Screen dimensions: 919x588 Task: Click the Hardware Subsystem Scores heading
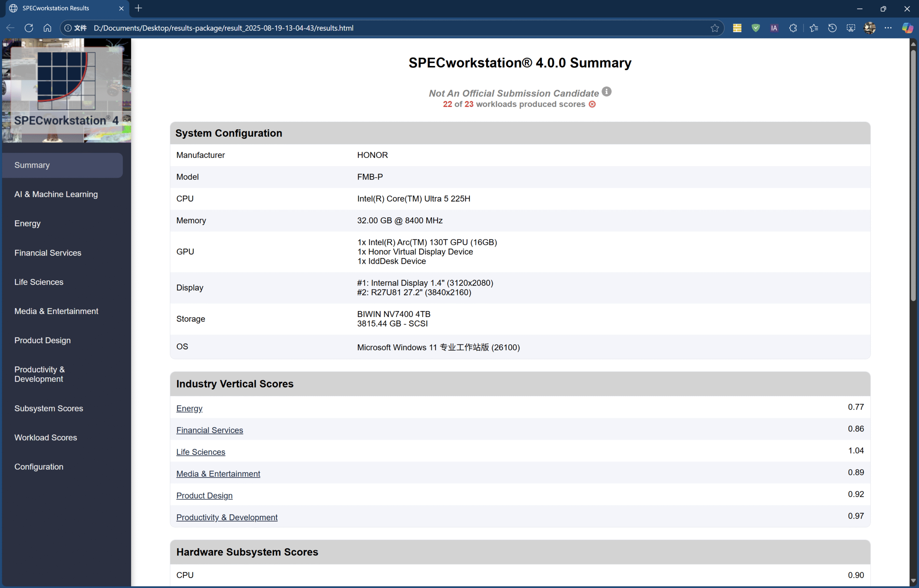pos(247,552)
